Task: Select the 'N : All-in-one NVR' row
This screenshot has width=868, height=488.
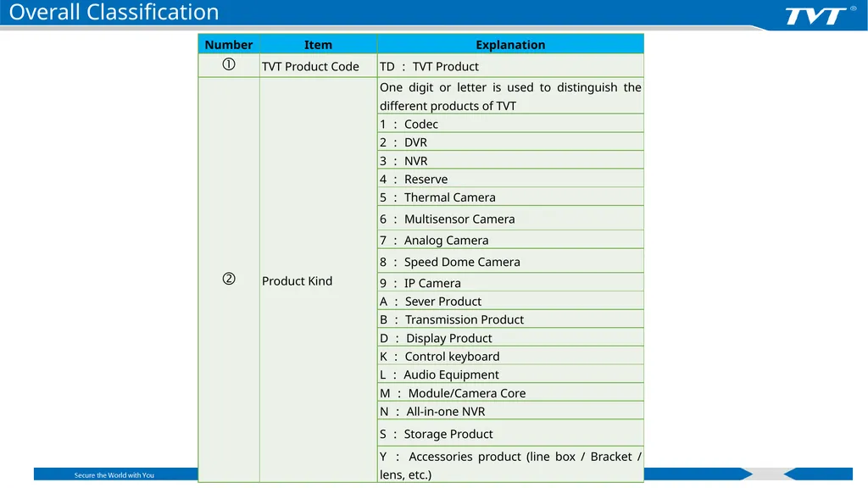Action: click(x=510, y=411)
